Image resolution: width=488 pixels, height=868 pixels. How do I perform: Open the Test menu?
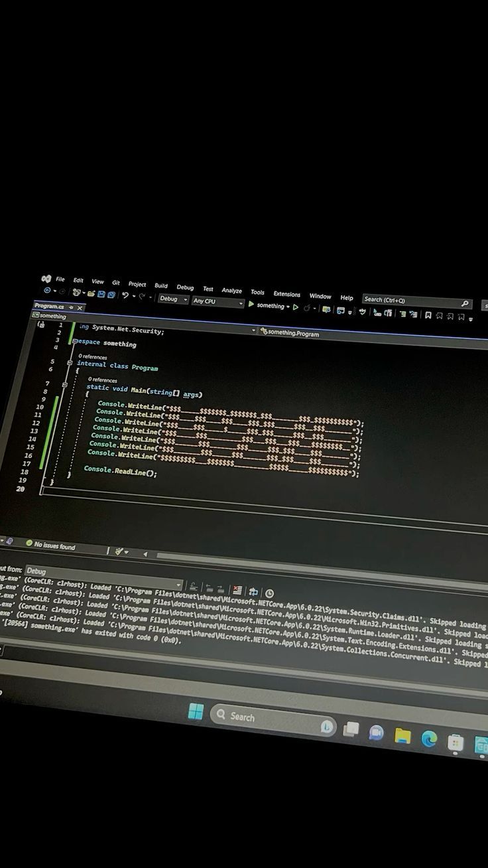208,289
